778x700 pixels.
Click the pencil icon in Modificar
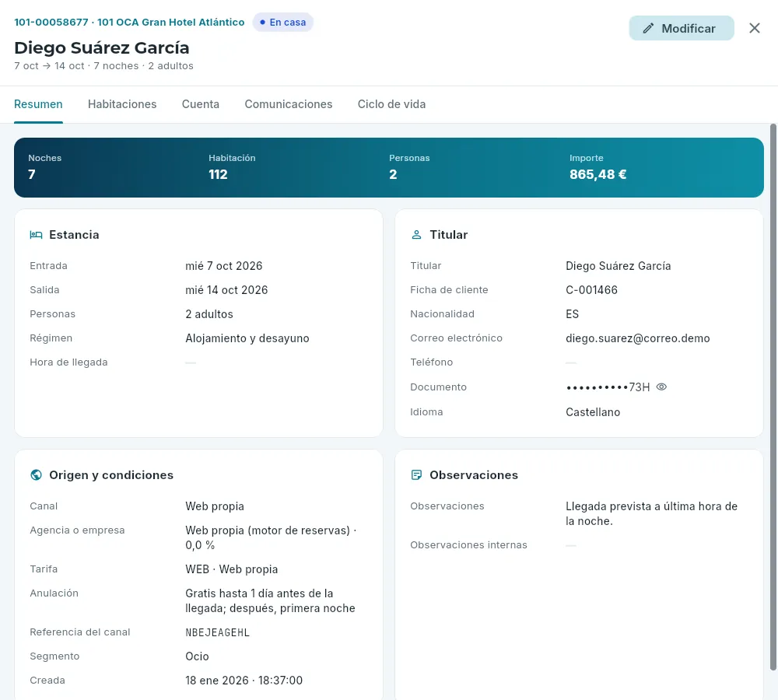tap(648, 28)
